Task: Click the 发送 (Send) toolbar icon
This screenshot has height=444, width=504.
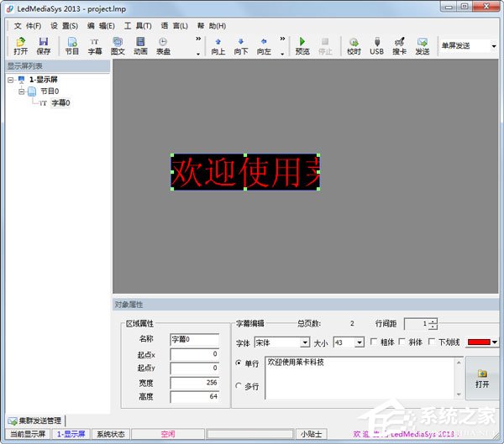Action: coord(422,45)
